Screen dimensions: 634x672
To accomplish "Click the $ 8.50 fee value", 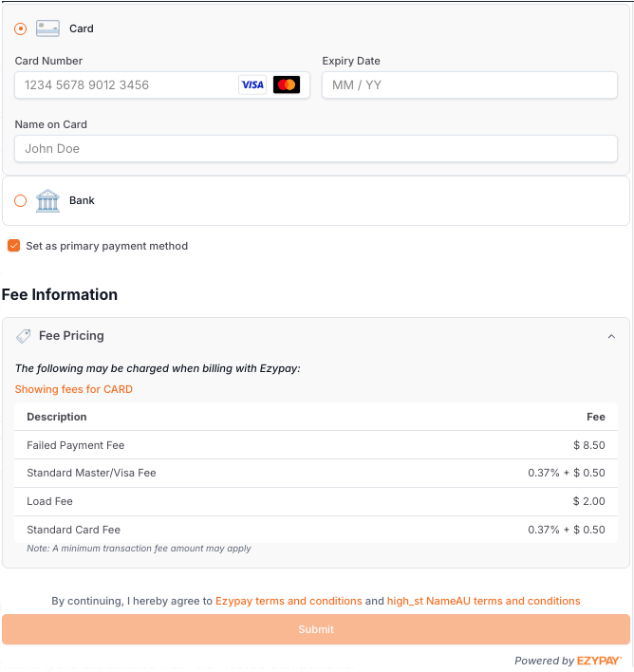I will coord(589,445).
